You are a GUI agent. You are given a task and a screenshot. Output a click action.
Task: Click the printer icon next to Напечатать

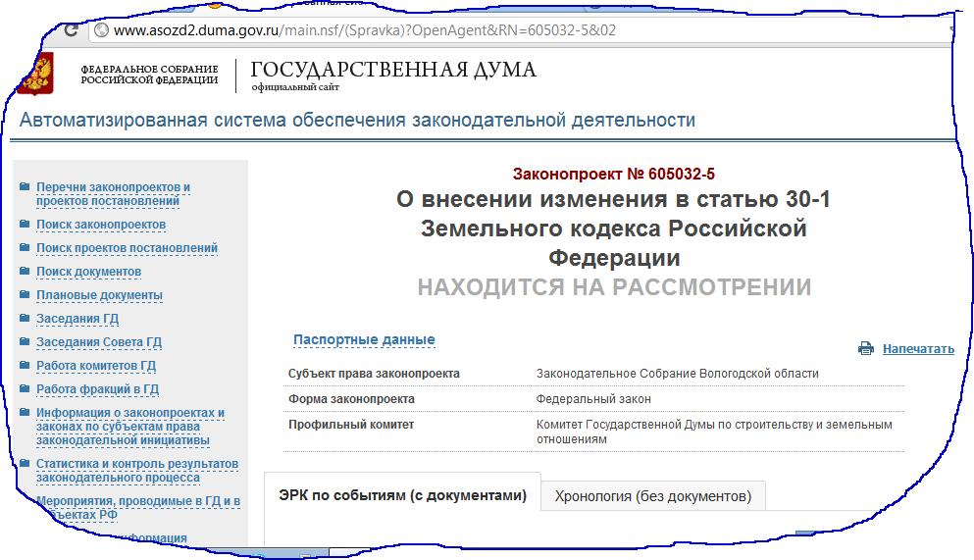click(x=865, y=348)
